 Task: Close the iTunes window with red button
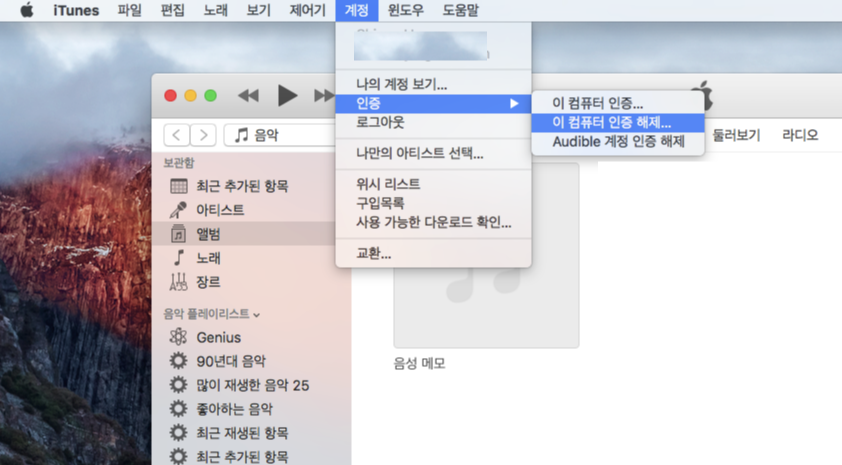click(171, 96)
